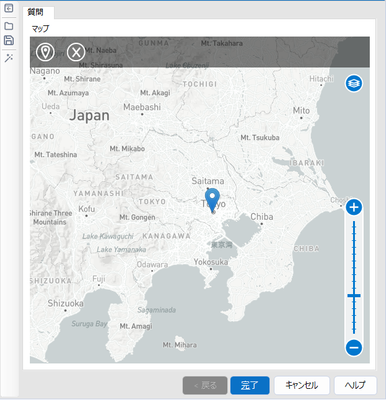Screen dimensions: 386x400
Task: Click the 戻る button
Action: click(205, 385)
